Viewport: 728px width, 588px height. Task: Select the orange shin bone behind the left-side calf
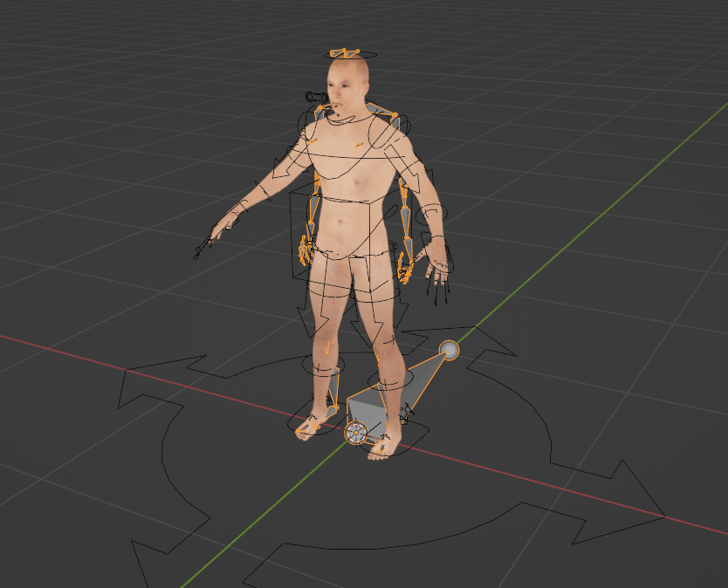click(x=333, y=387)
